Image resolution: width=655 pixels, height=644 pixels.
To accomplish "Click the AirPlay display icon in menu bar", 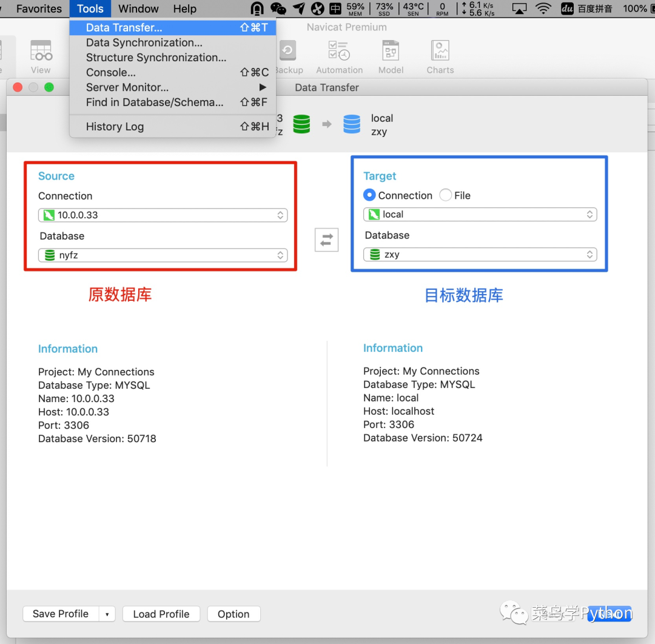I will 519,8.
